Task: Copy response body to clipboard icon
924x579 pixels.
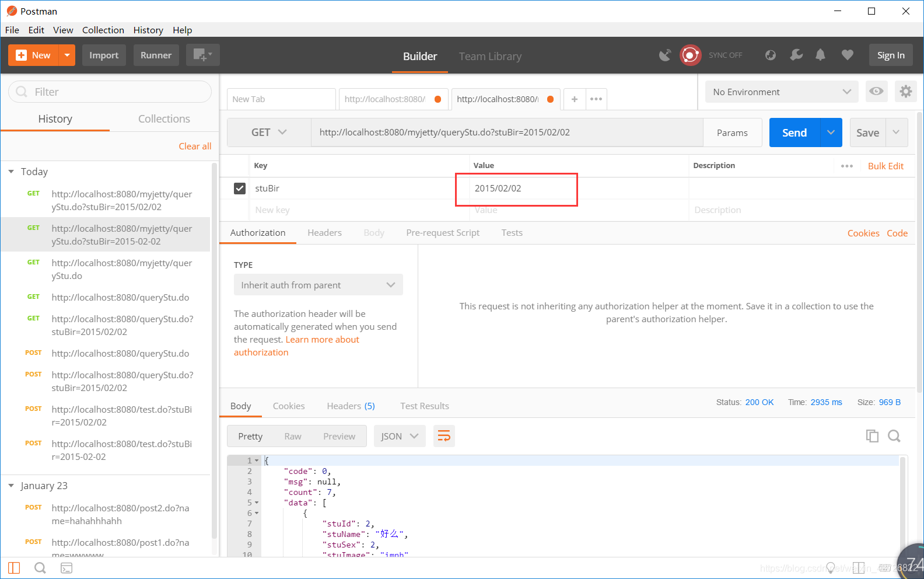Action: point(872,436)
